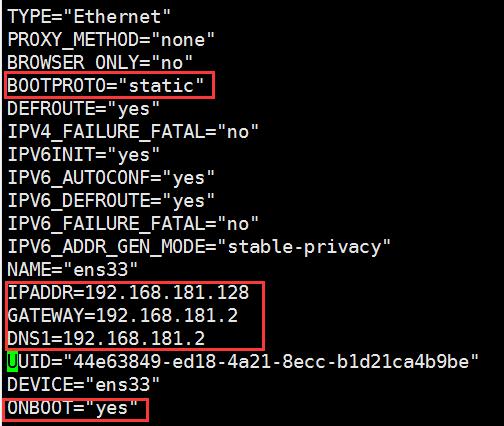
Task: Click the DEFROUTE="yes" line
Action: pyautogui.click(x=84, y=109)
